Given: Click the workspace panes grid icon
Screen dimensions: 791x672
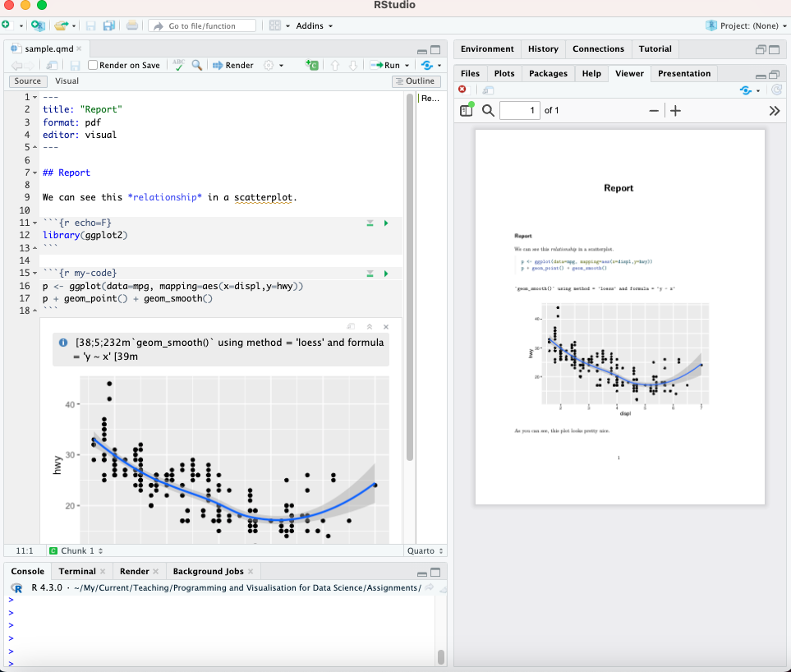Looking at the screenshot, I should click(x=275, y=25).
